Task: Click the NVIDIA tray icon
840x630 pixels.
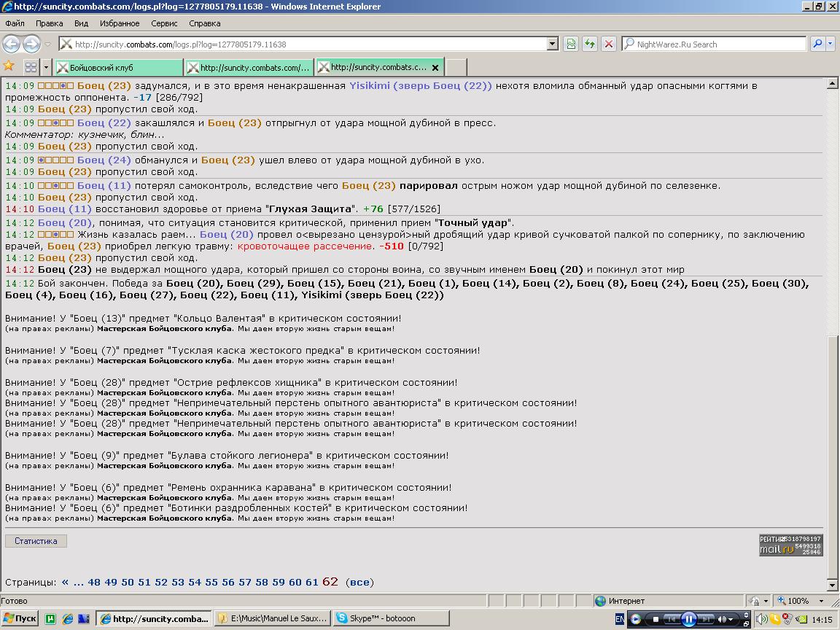Action: (801, 619)
